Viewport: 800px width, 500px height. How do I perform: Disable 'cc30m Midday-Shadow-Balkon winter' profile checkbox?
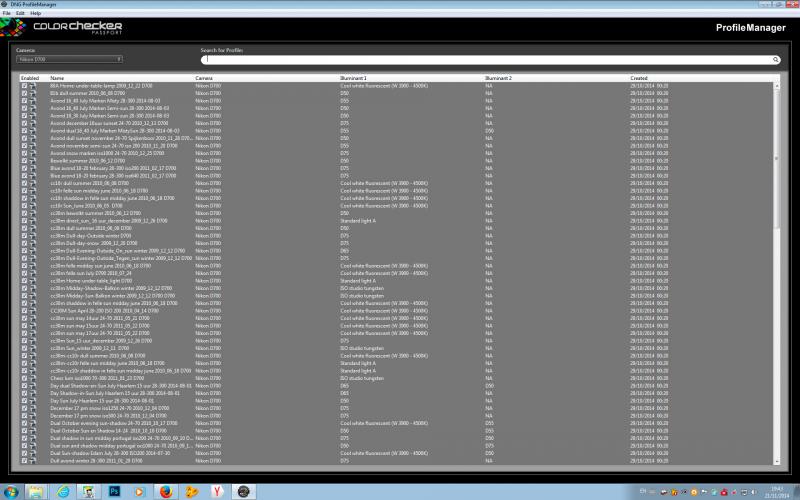point(24,288)
